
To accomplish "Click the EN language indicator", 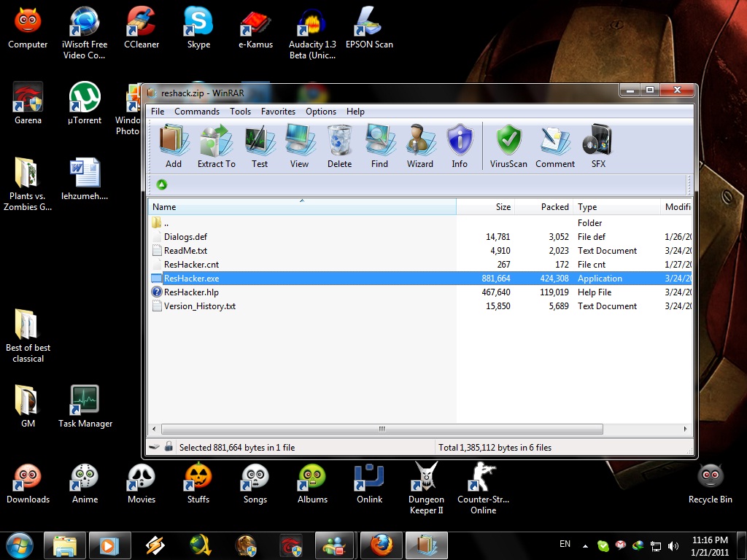I will pos(565,544).
